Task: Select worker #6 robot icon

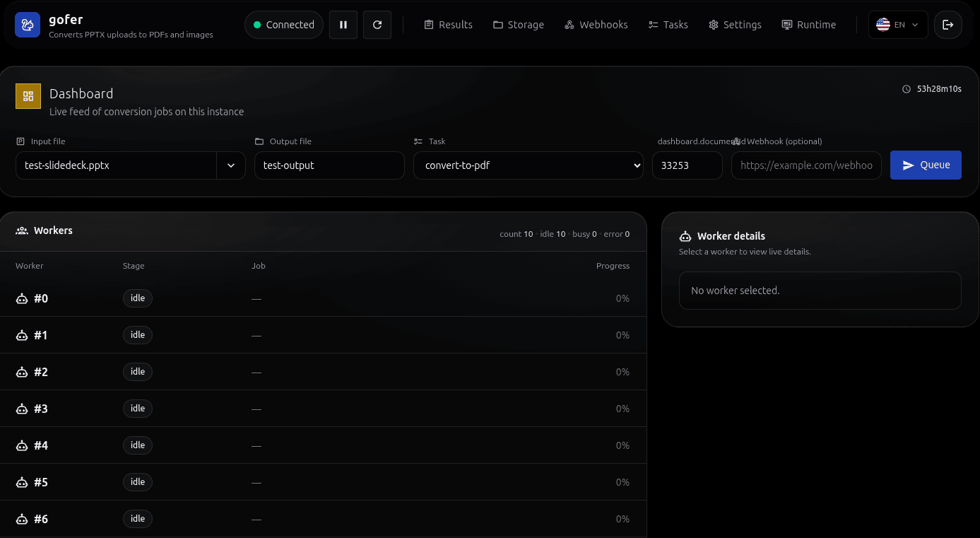Action: (22, 519)
